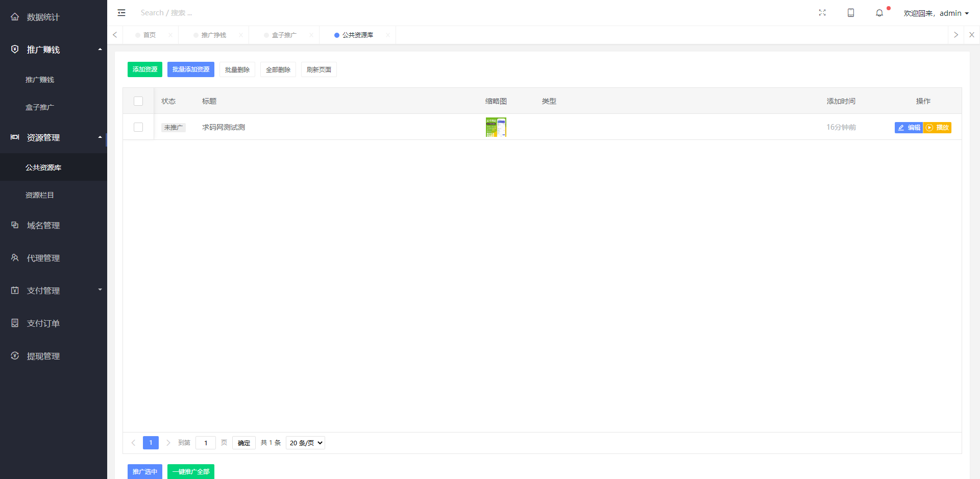This screenshot has width=980, height=479.
Task: Click the mobile device preview icon
Action: pos(851,13)
